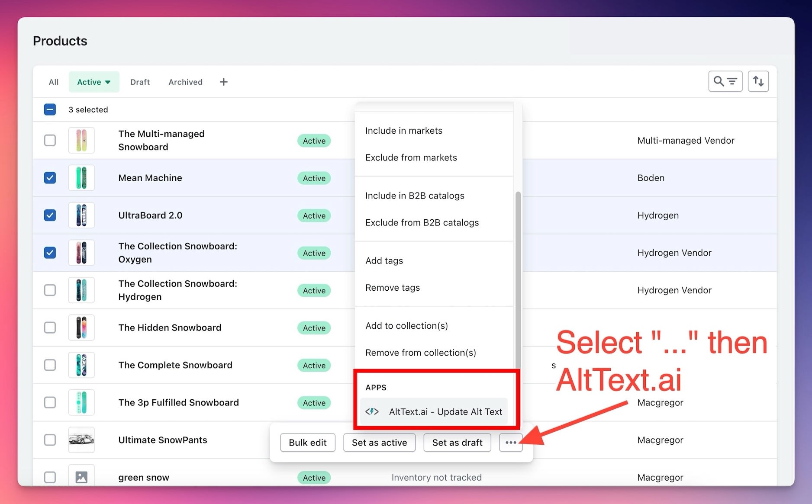812x504 pixels.
Task: Check The 3p Fulfilled Snowboard checkbox
Action: tap(50, 402)
